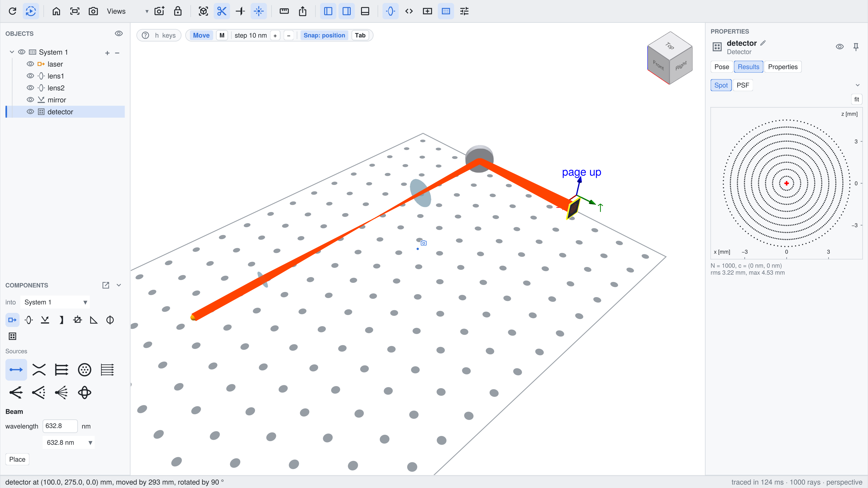
Task: Toggle visibility of mirror object
Action: click(30, 100)
